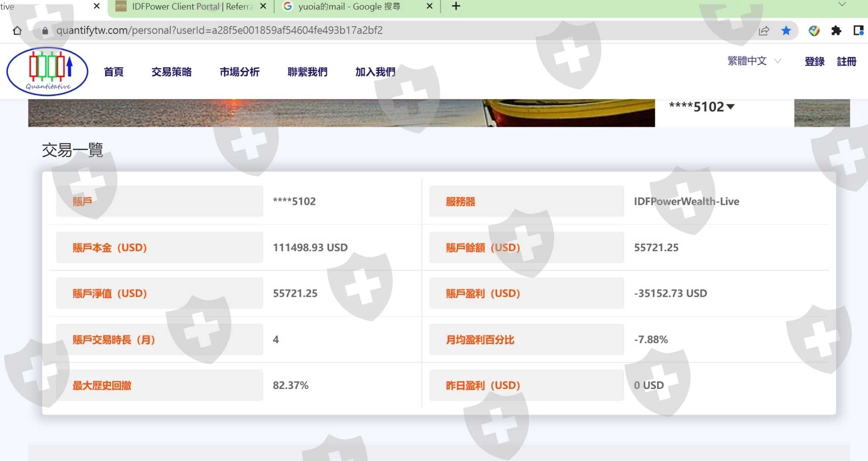Close the IDFPower Client Portal tab
The image size is (868, 461).
click(x=263, y=6)
